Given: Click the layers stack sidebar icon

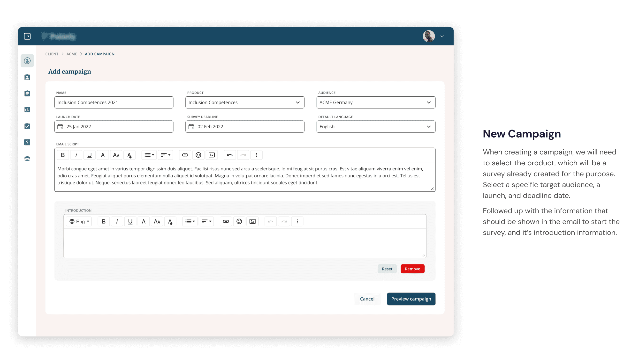Looking at the screenshot, I should (x=27, y=159).
